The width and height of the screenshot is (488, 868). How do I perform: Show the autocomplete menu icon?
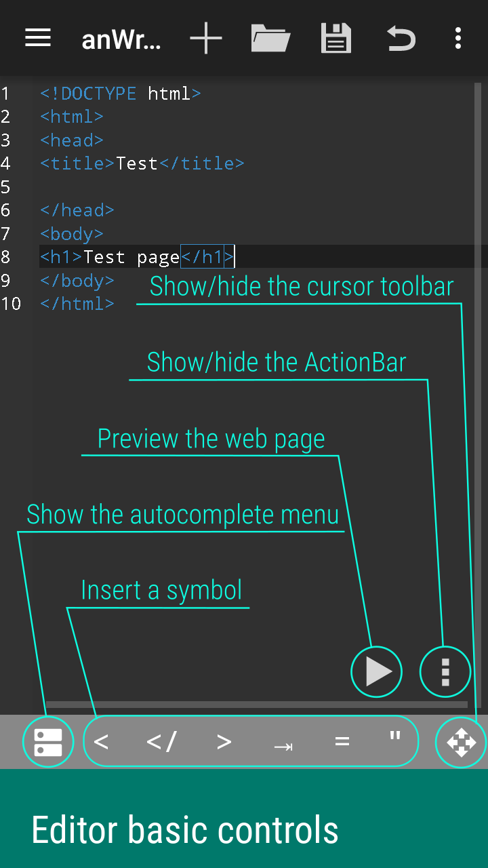(x=48, y=742)
